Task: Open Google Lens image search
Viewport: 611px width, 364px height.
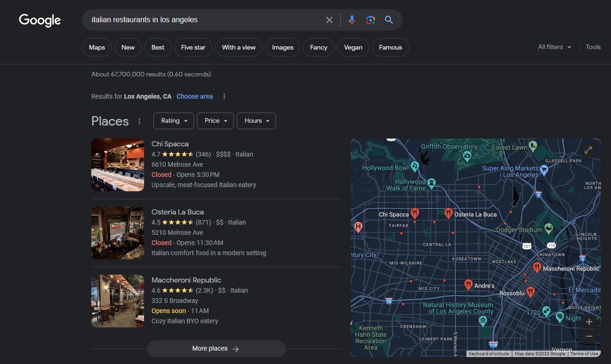Action: 370,20
